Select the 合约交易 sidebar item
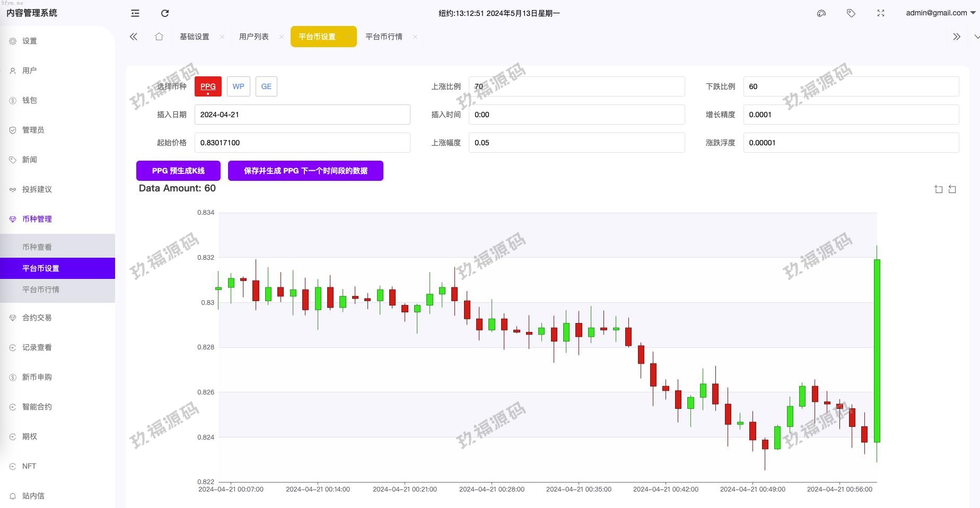 (36, 318)
